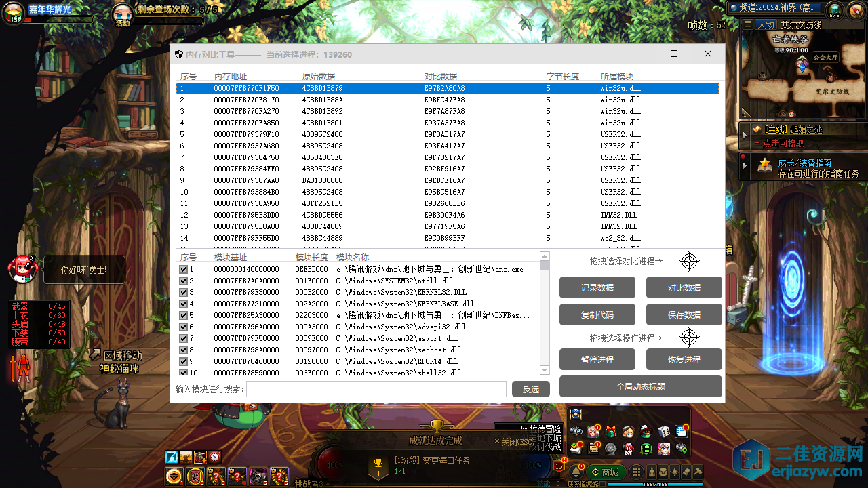Click the red clock buff icon
The height and width of the screenshot is (488, 868).
click(215, 457)
